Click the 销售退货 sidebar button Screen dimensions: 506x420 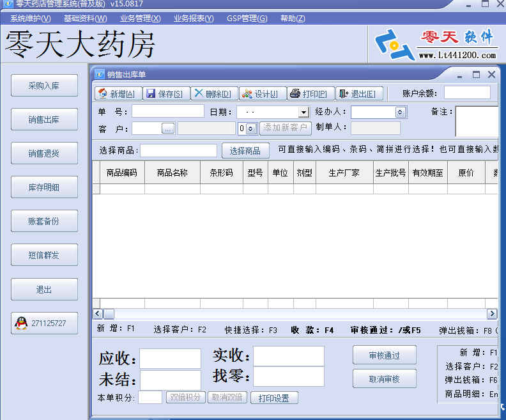pos(44,153)
